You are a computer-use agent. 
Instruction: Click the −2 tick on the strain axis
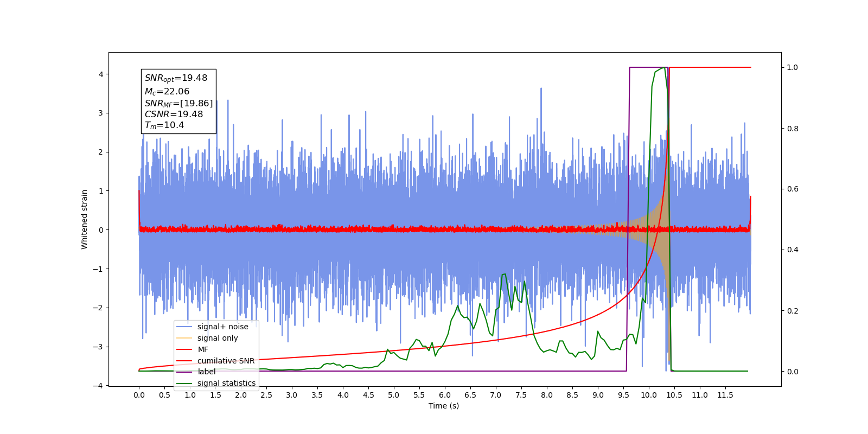[x=98, y=308]
